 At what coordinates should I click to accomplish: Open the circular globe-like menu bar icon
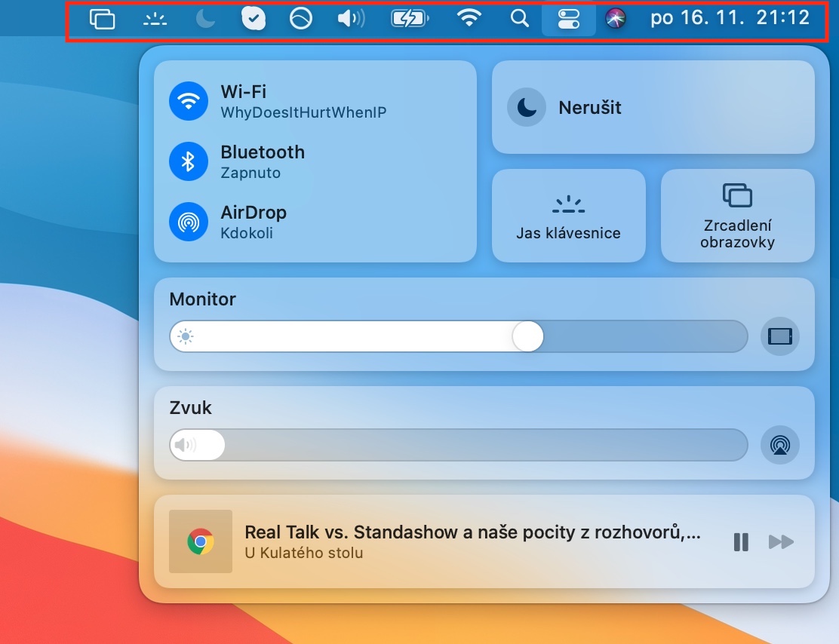pyautogui.click(x=301, y=19)
